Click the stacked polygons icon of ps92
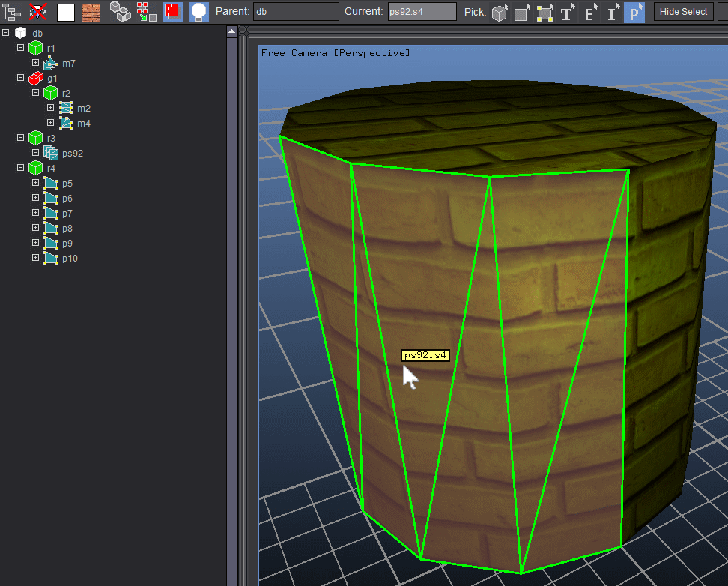 [51, 153]
